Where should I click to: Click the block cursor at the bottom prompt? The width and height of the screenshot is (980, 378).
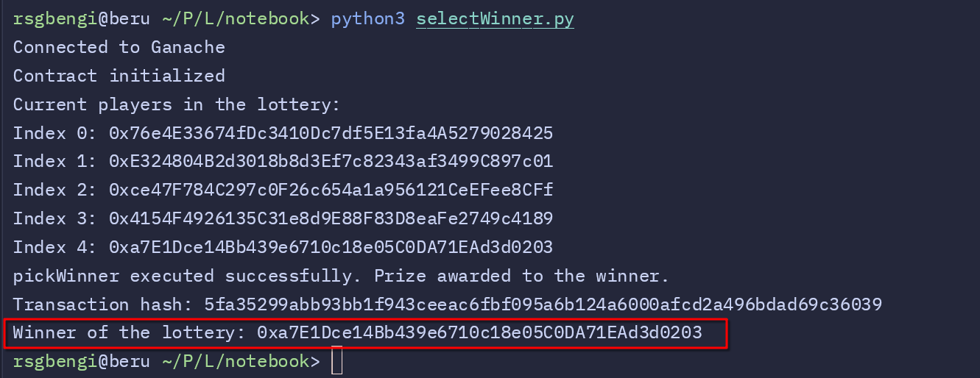point(336,362)
